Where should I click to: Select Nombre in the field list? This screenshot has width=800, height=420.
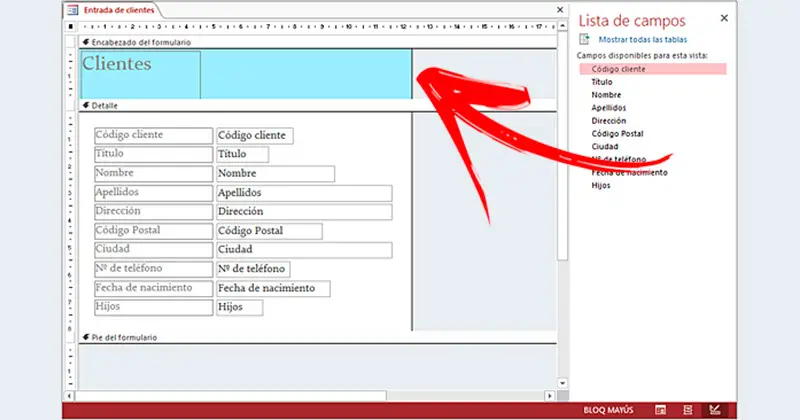606,95
